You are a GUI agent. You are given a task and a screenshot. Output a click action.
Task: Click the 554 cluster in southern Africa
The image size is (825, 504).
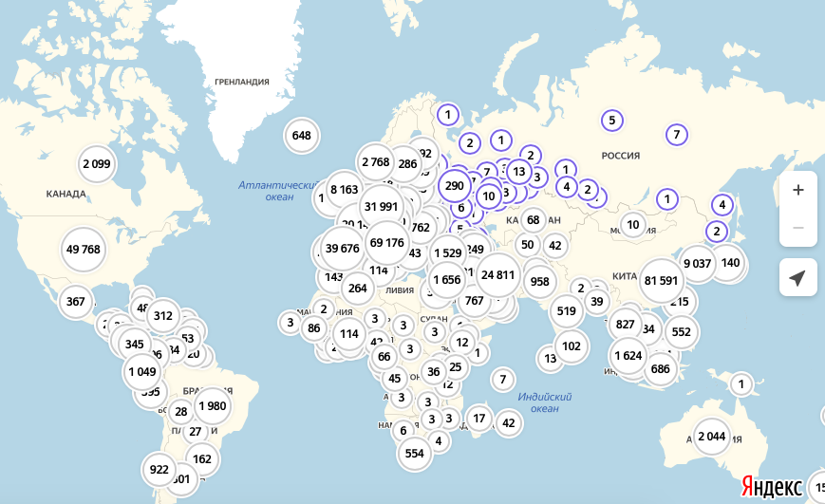click(x=415, y=454)
